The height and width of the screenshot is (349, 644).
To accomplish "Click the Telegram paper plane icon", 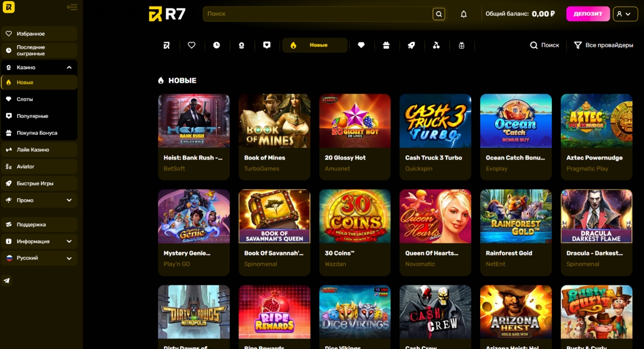I will pyautogui.click(x=7, y=281).
